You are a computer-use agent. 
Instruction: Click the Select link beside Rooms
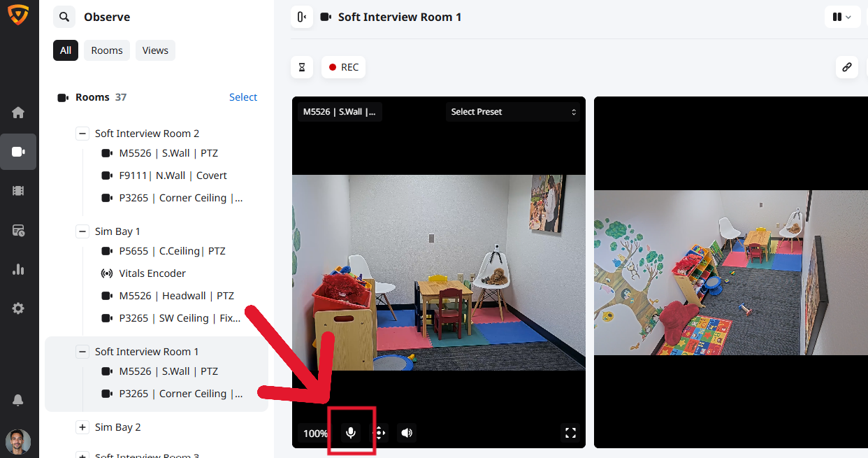[x=243, y=97]
